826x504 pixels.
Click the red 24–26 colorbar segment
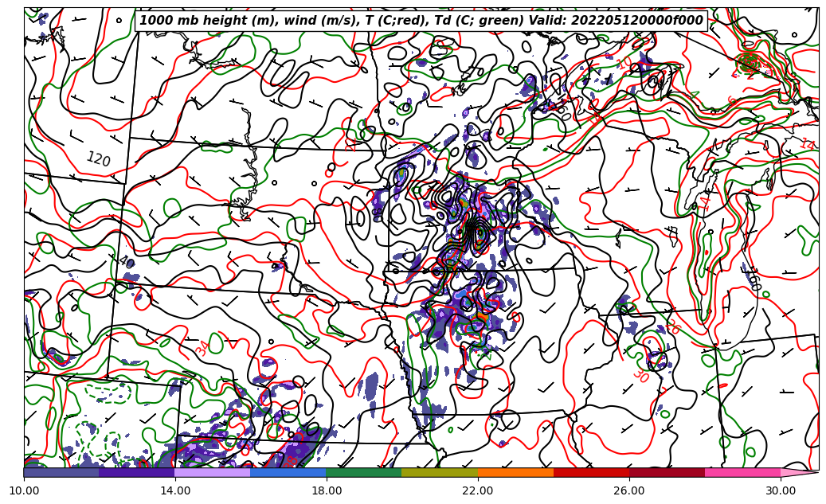pos(591,472)
